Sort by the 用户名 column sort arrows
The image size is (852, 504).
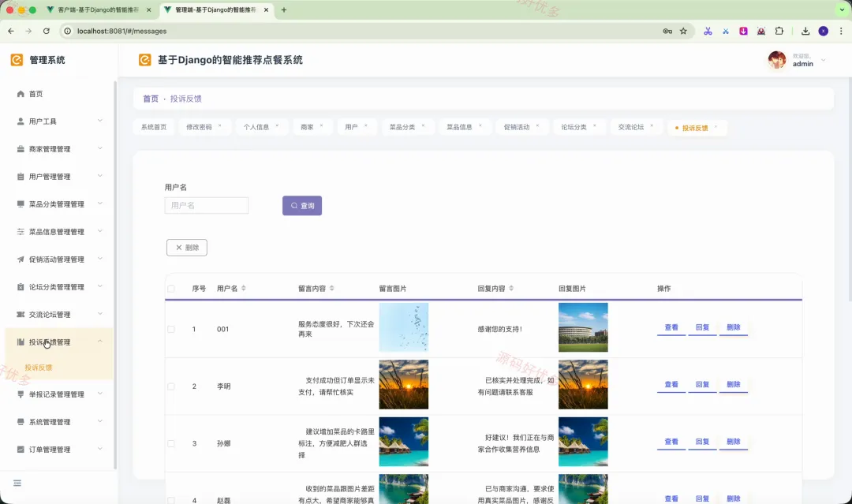pyautogui.click(x=244, y=289)
